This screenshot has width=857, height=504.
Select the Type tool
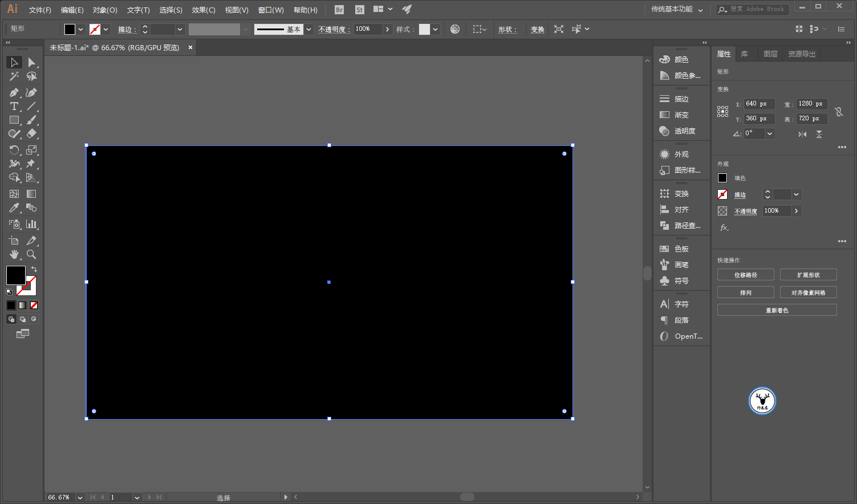click(x=14, y=106)
